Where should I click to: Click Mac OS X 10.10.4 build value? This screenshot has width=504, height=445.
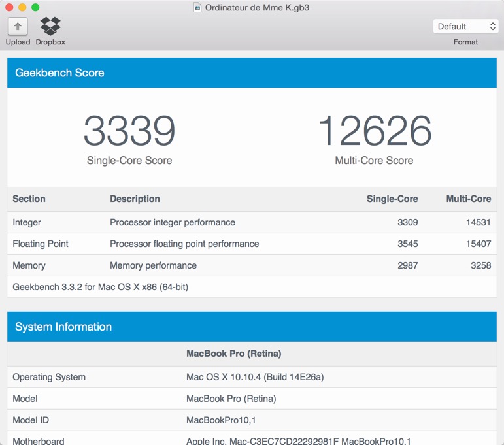[x=255, y=377]
